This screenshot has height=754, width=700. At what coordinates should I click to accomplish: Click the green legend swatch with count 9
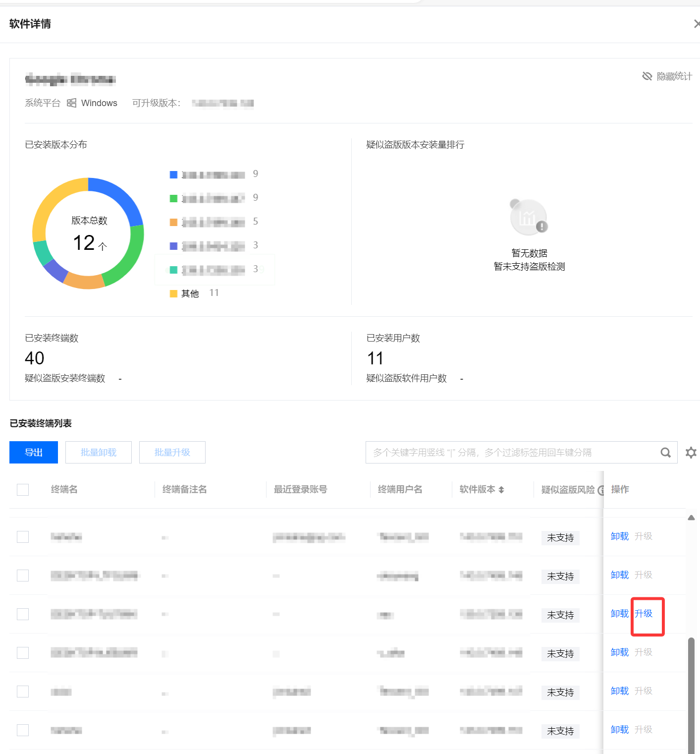[173, 198]
